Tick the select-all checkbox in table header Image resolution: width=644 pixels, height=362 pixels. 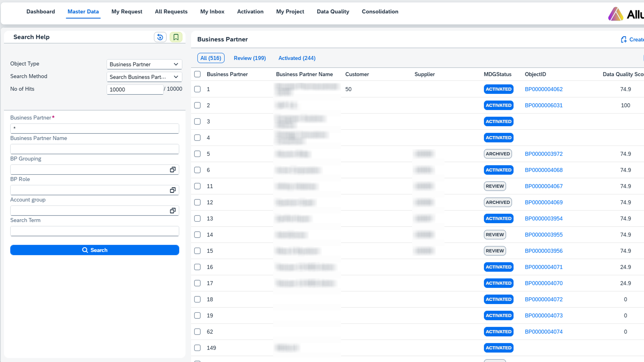[x=198, y=74]
